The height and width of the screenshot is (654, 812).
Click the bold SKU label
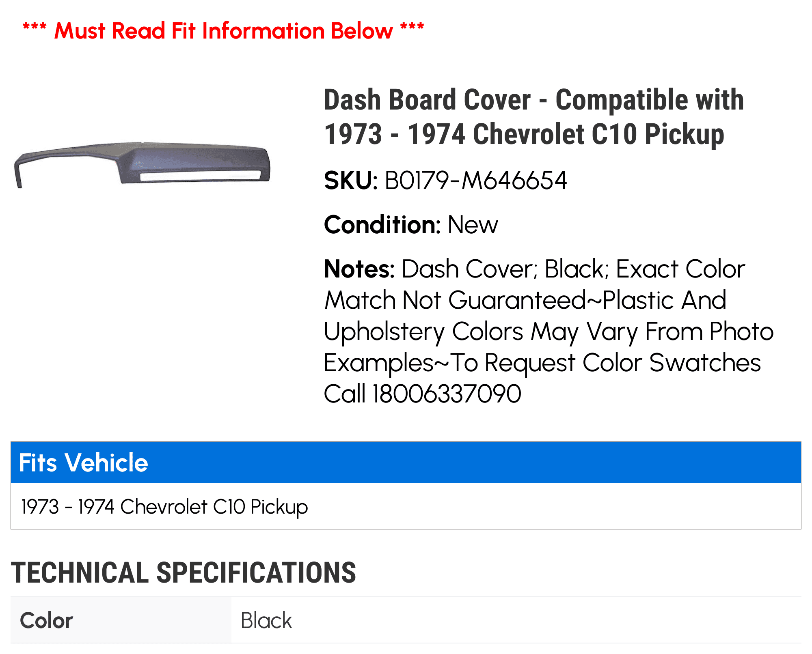(x=350, y=181)
